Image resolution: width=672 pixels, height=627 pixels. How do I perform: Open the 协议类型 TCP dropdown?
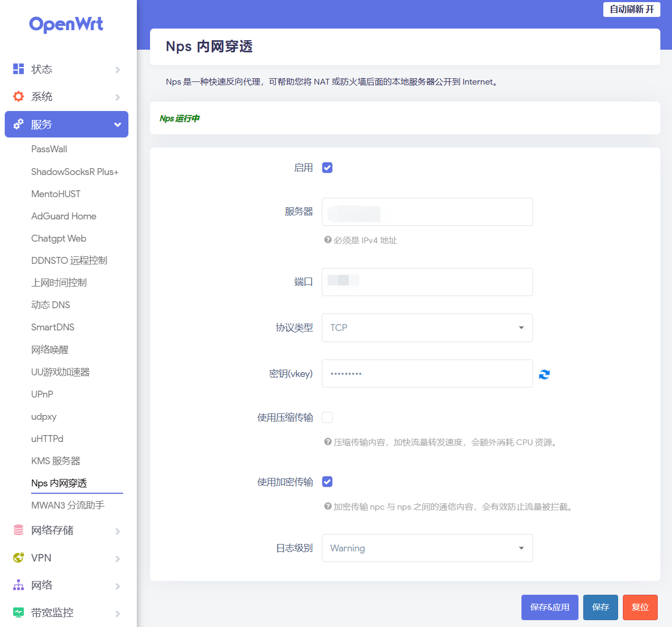click(427, 328)
